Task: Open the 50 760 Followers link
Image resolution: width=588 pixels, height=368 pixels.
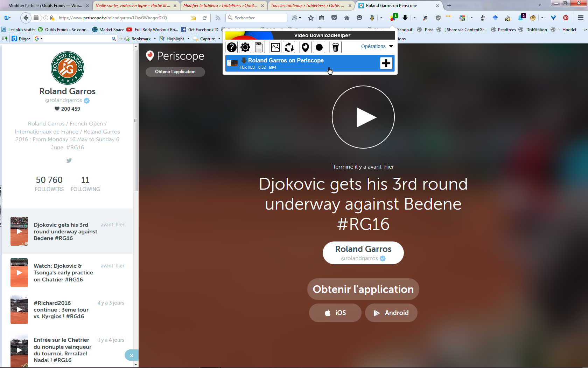Action: [x=49, y=184]
